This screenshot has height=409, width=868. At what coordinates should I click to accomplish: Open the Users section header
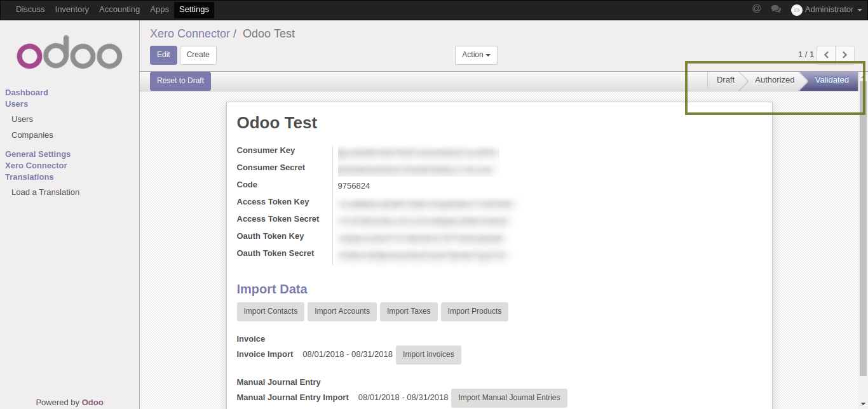(17, 104)
